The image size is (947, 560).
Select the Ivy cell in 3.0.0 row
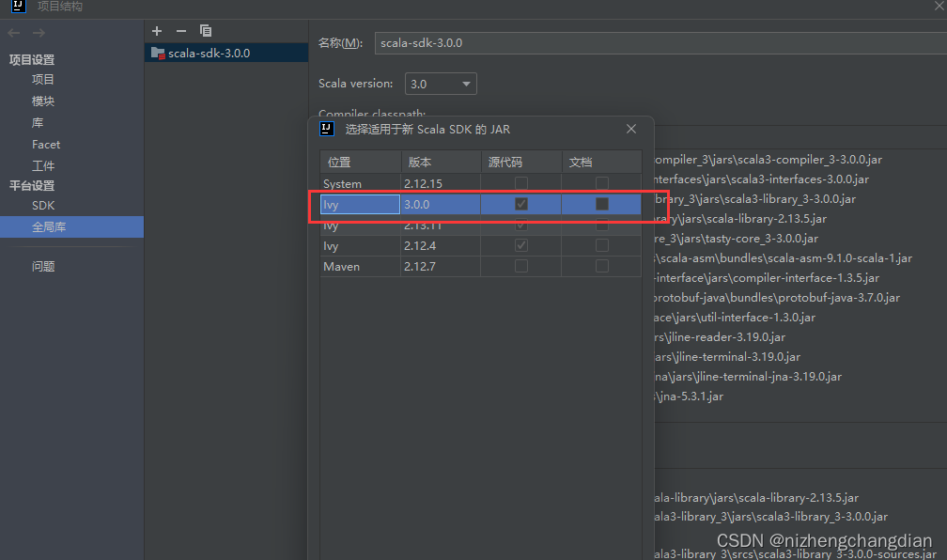click(360, 204)
